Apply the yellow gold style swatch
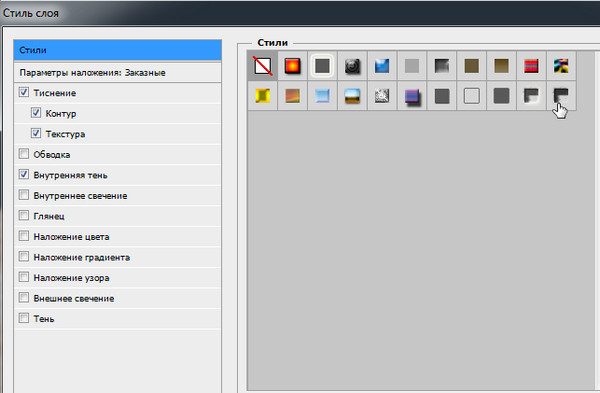The height and width of the screenshot is (393, 600). 262,96
